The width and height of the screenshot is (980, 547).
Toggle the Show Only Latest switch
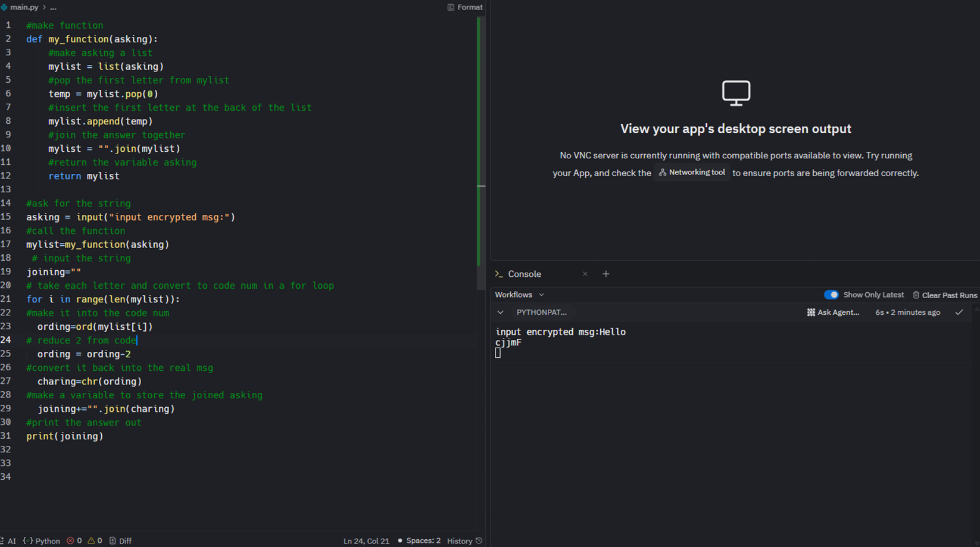831,295
